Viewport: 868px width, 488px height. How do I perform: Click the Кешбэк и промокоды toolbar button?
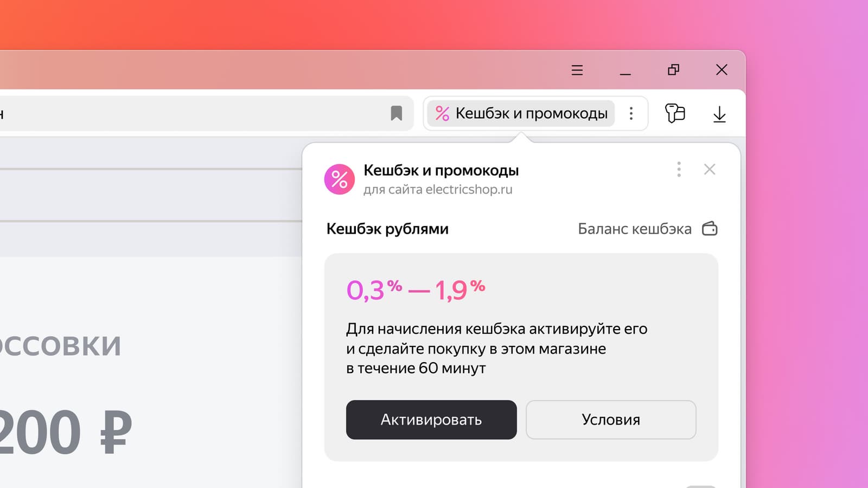(x=521, y=113)
